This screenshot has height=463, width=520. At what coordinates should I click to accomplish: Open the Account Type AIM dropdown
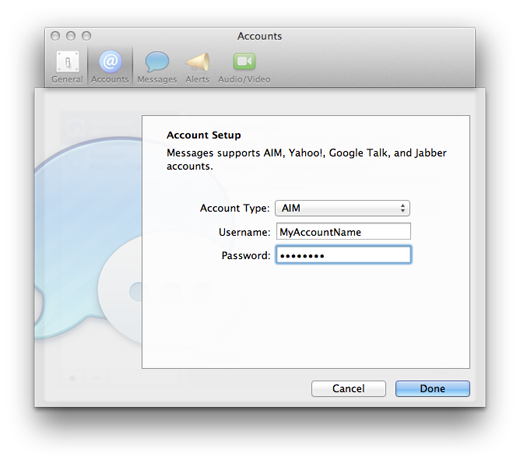coord(342,208)
